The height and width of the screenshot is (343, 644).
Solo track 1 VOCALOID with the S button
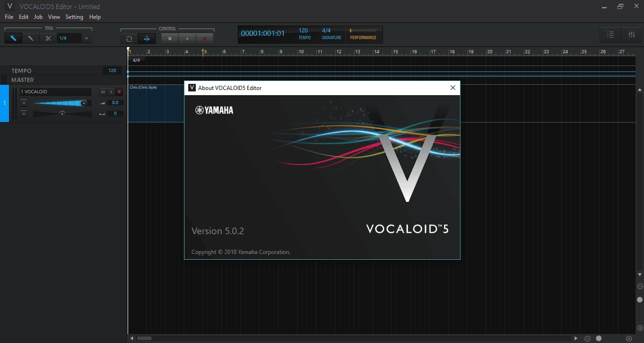(111, 92)
